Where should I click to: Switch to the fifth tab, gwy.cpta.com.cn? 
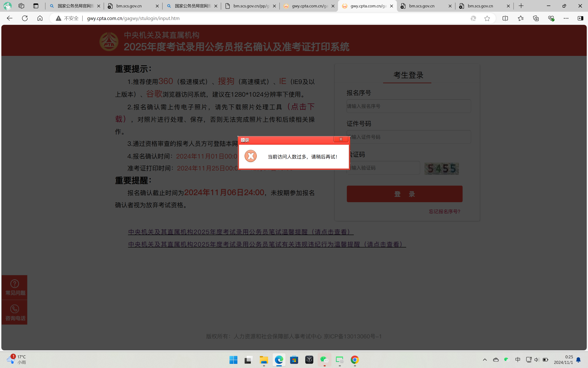tap(309, 6)
